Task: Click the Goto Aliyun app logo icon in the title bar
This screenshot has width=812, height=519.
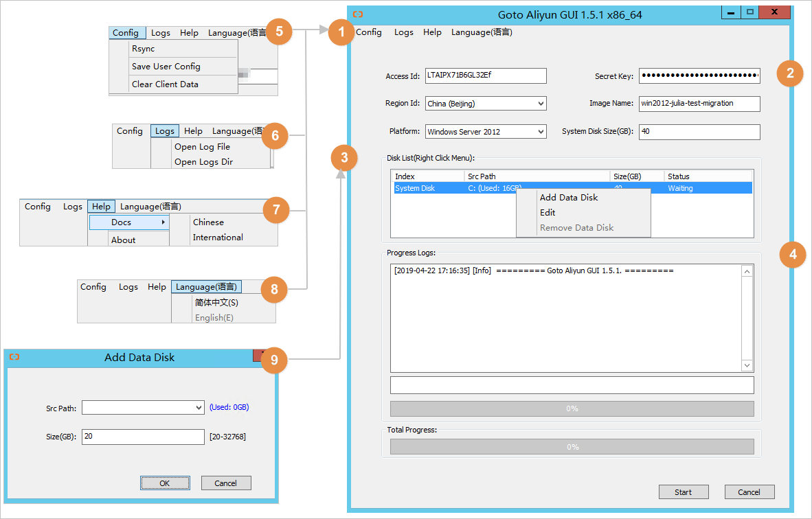Action: point(358,14)
